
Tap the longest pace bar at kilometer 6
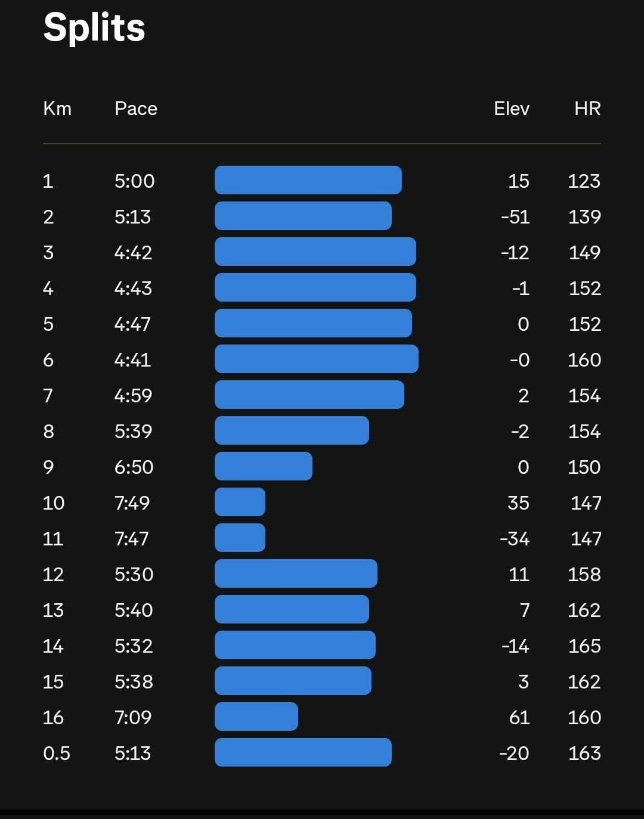[x=316, y=359]
